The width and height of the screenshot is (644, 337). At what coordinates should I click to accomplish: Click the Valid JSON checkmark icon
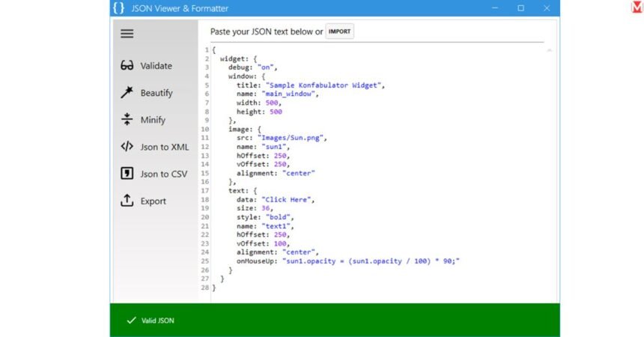pos(132,321)
